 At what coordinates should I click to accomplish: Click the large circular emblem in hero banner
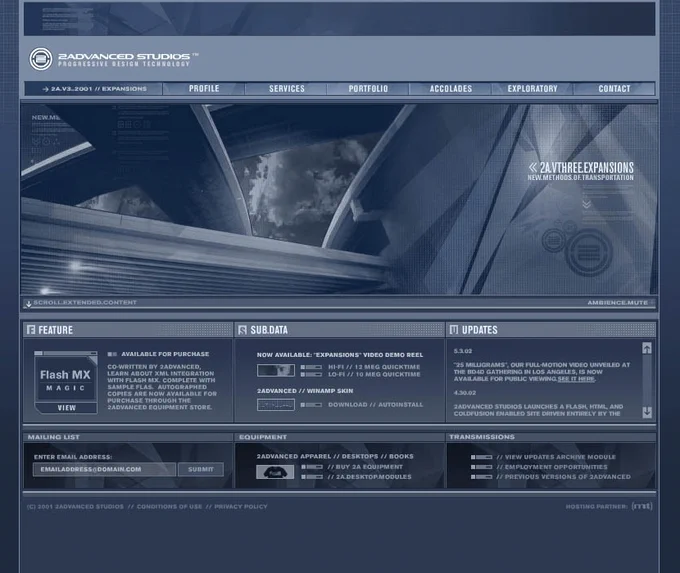pos(589,252)
